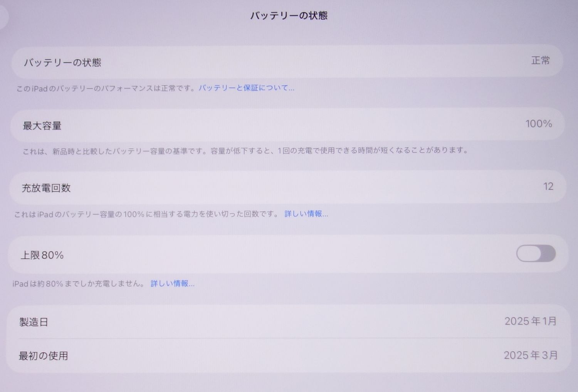Tap the 上限80% row label

point(42,255)
